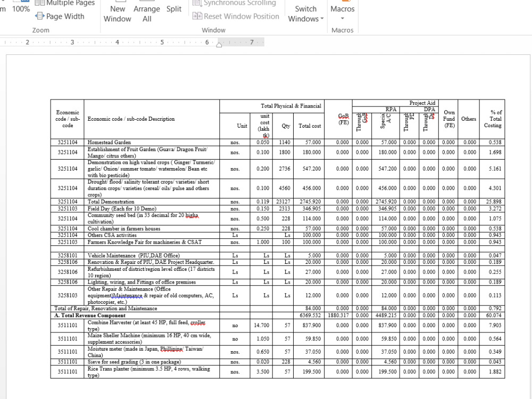Click 'Sieve for seed grading' description
Image resolution: width=532 pixels, height=399 pixels.
pyautogui.click(x=134, y=362)
